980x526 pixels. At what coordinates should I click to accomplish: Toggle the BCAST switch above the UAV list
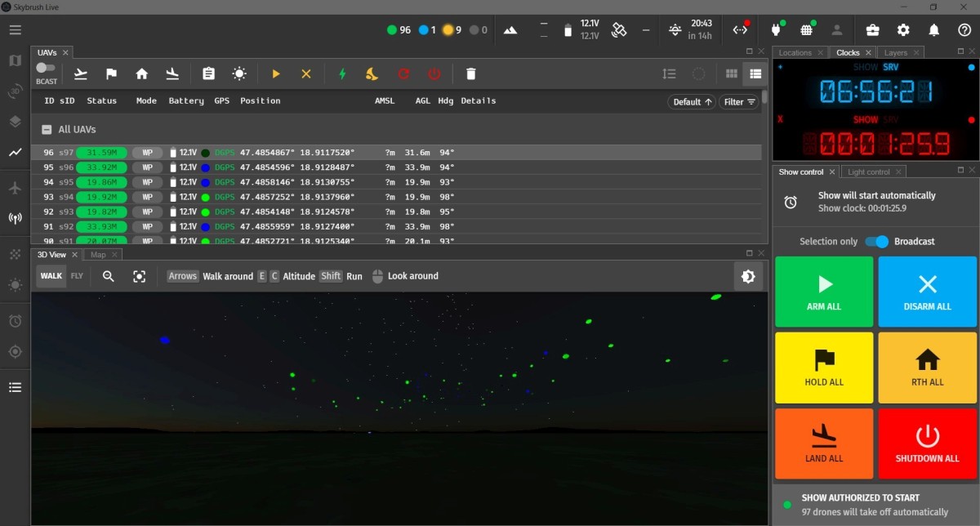click(x=45, y=69)
